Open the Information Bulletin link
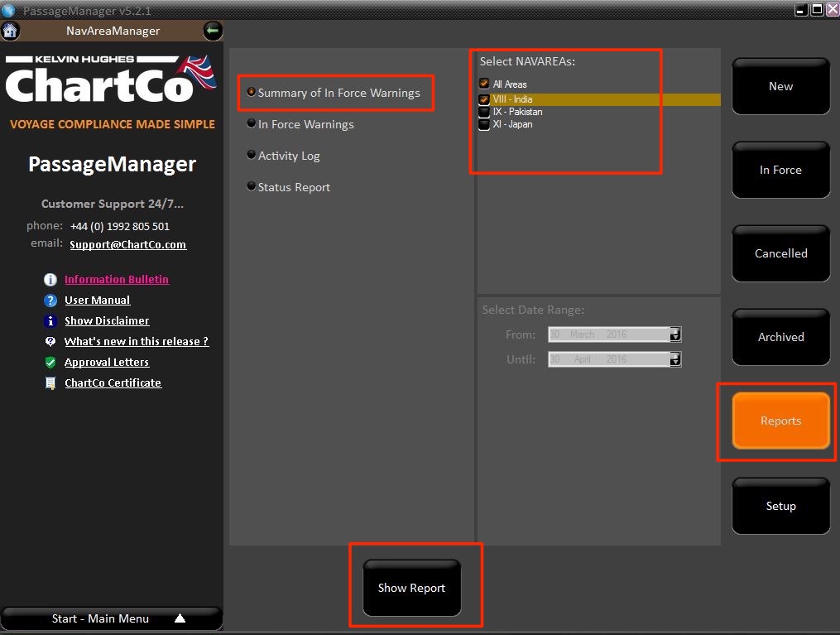The width and height of the screenshot is (840, 635). click(x=116, y=280)
